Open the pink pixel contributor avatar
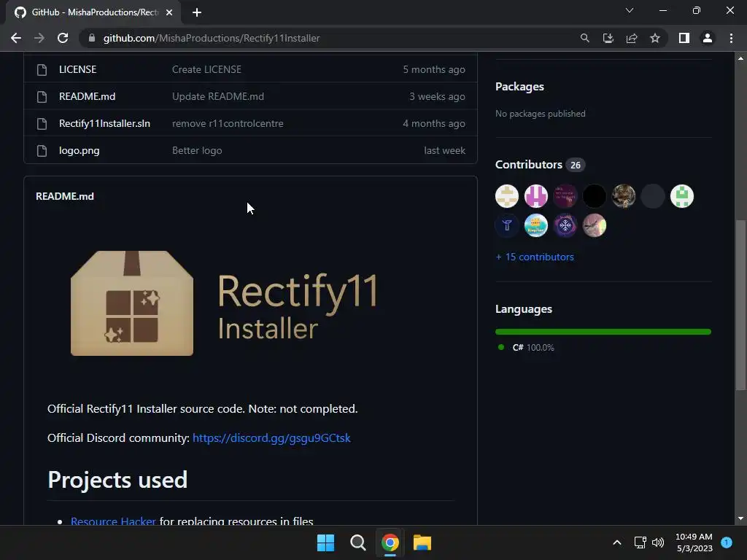The height and width of the screenshot is (560, 747). (x=536, y=196)
